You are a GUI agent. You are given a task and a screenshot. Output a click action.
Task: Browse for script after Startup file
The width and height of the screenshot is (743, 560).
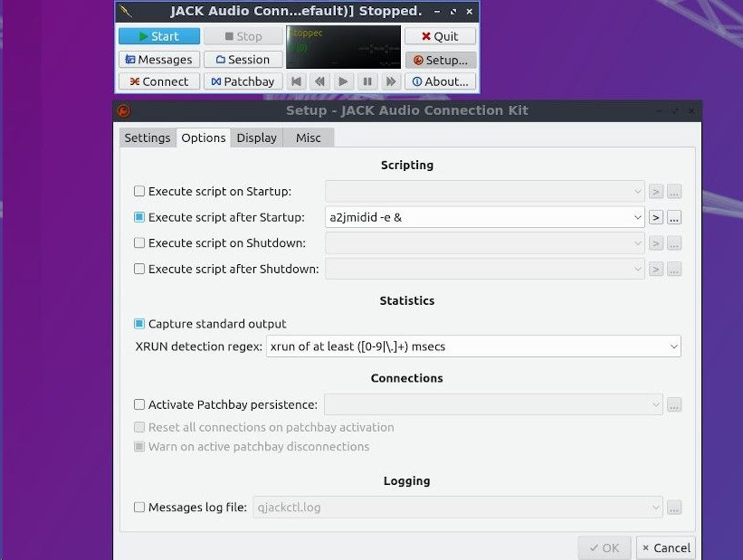point(674,217)
